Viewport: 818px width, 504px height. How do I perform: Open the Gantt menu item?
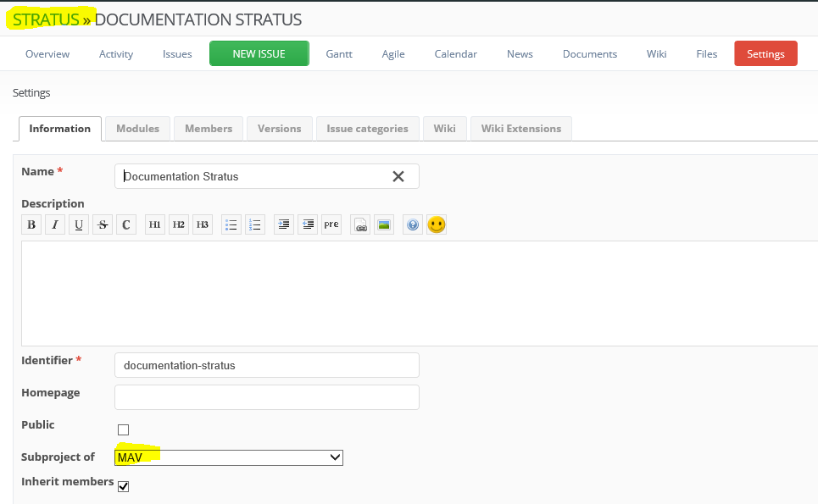point(339,53)
